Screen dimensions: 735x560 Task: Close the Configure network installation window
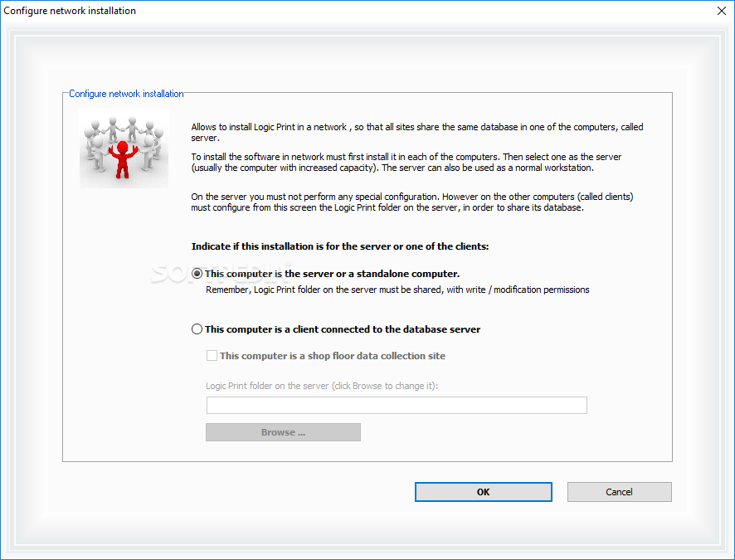[722, 11]
